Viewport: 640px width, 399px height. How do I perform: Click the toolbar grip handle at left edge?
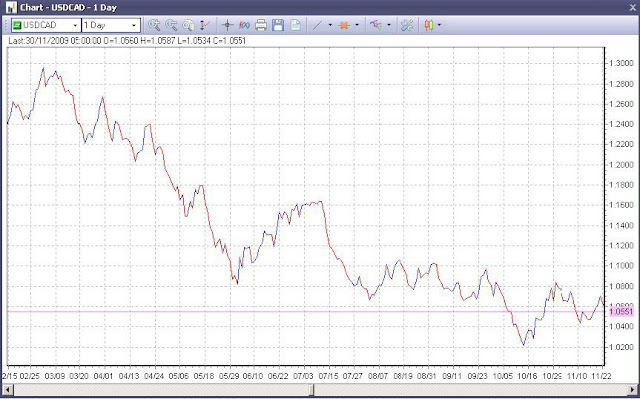click(x=6, y=25)
